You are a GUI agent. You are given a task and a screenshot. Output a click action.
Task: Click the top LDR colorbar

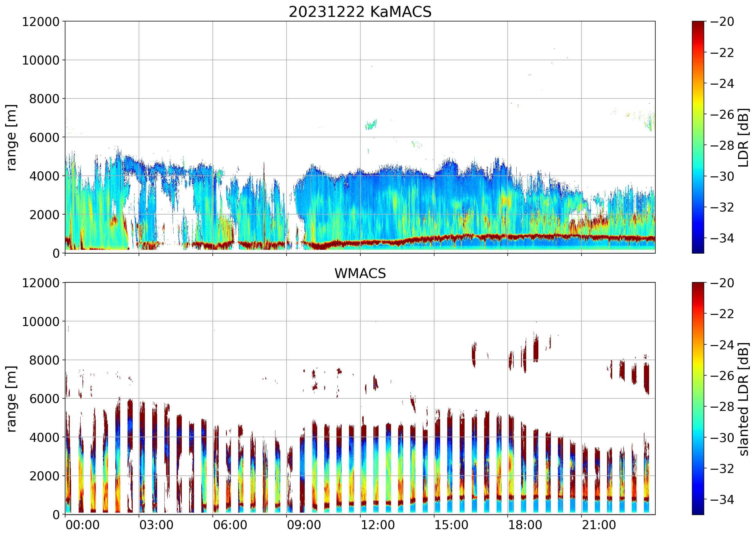[698, 137]
